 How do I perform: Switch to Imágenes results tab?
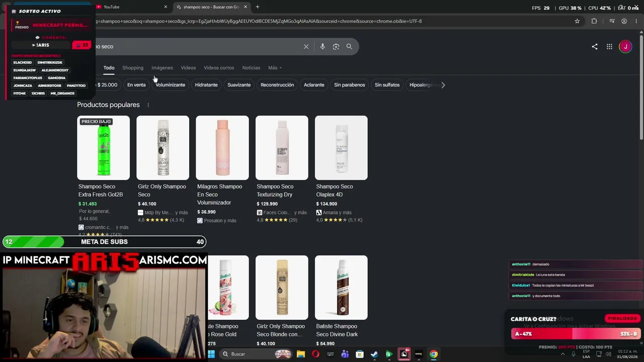coord(162,68)
